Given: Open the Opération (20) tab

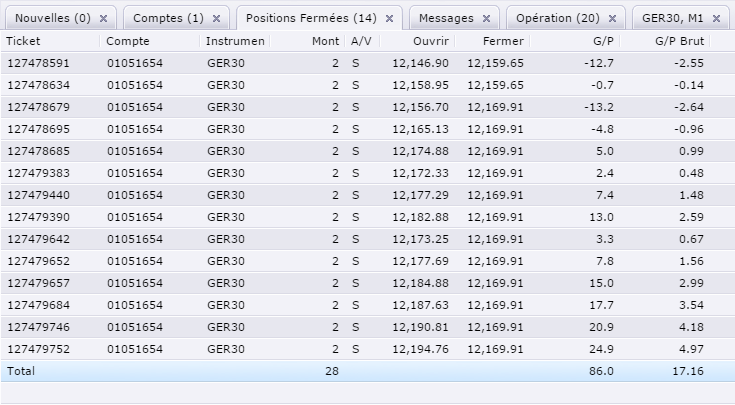Looking at the screenshot, I should pyautogui.click(x=557, y=19).
